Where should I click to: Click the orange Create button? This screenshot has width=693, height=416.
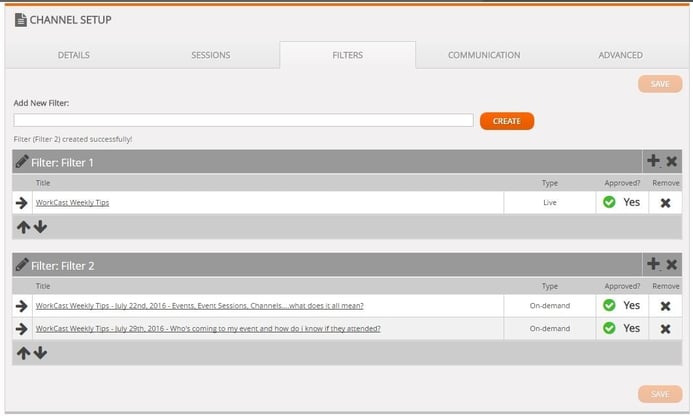507,121
